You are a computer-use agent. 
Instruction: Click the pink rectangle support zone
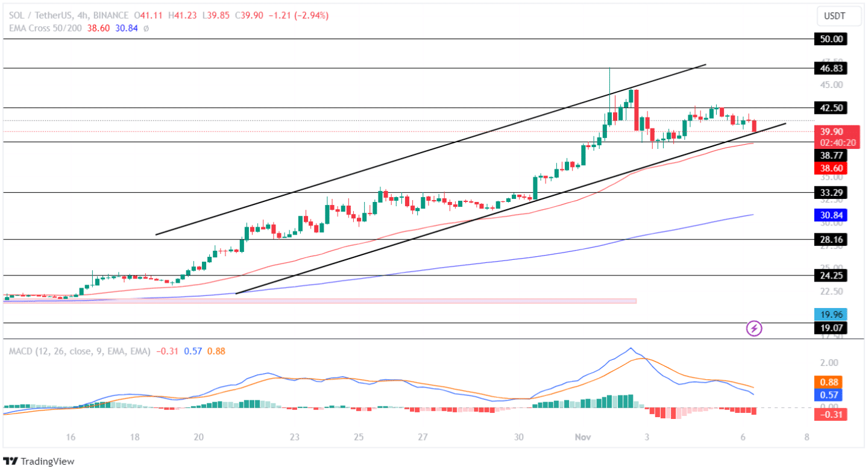pos(319,300)
